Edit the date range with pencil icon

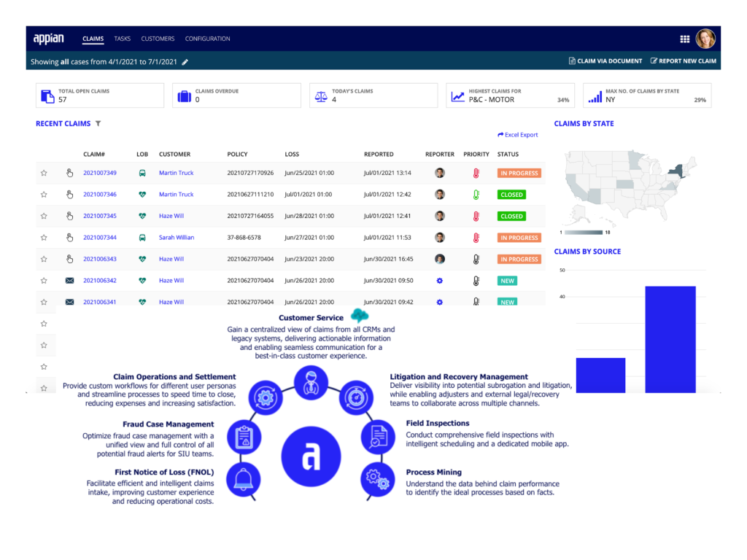(185, 62)
